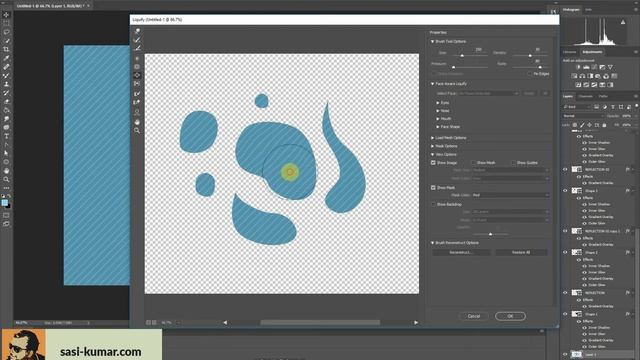Open the layer blend mode dropdown
Screen dimensions: 640x360
(583, 116)
